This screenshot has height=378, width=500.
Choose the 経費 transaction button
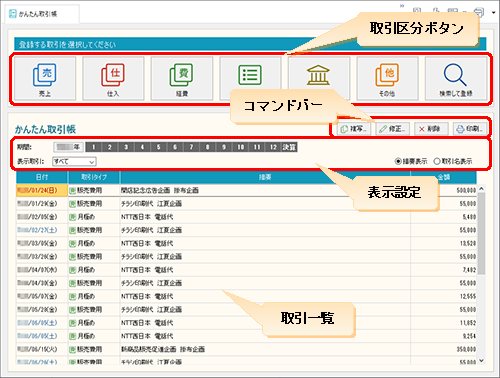(x=182, y=78)
